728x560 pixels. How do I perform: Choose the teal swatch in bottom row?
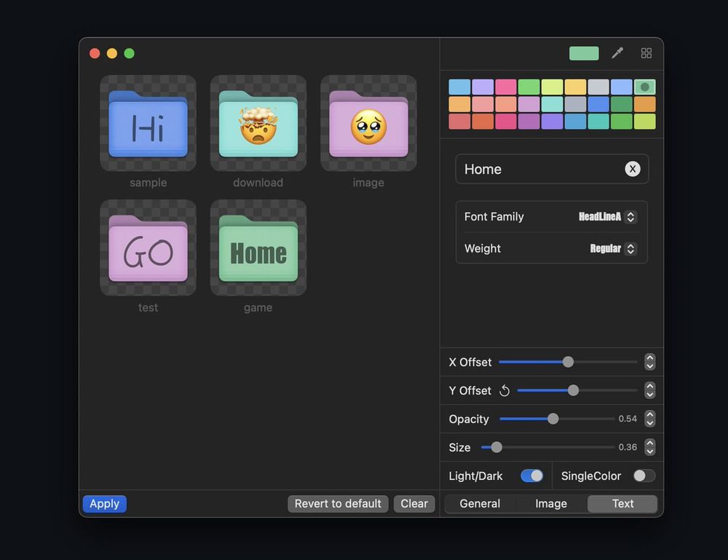pos(598,121)
